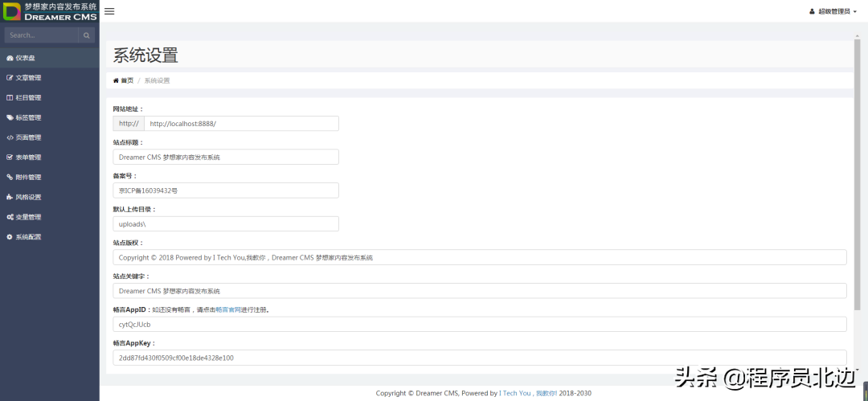The height and width of the screenshot is (401, 868).
Task: Go to 首页 breadcrumb link
Action: click(127, 80)
